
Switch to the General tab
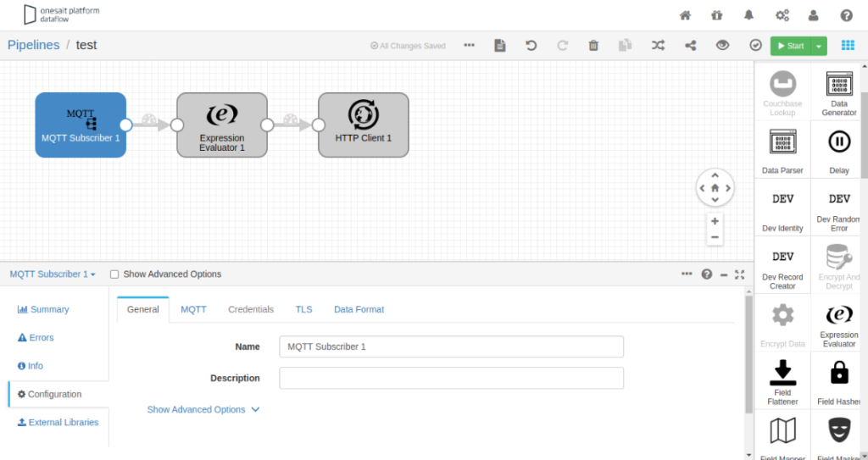click(x=142, y=309)
